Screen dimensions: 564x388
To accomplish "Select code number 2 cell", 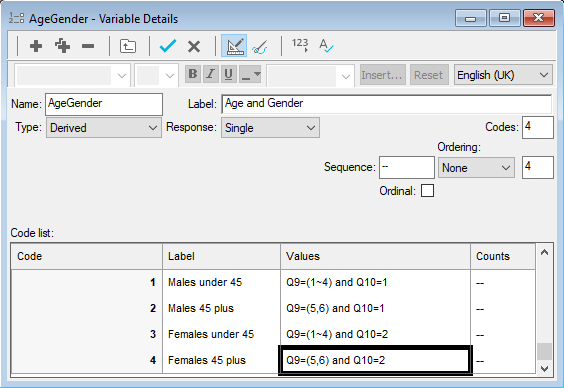I will pos(87,309).
